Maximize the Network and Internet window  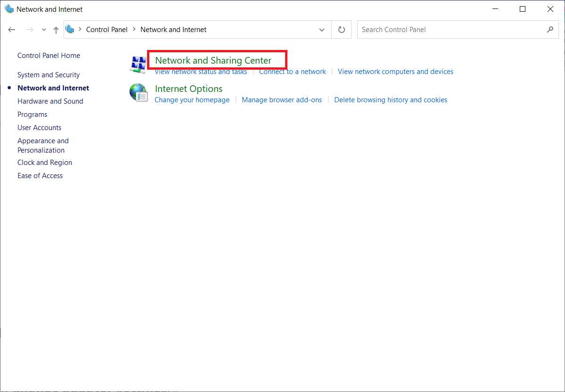[523, 9]
